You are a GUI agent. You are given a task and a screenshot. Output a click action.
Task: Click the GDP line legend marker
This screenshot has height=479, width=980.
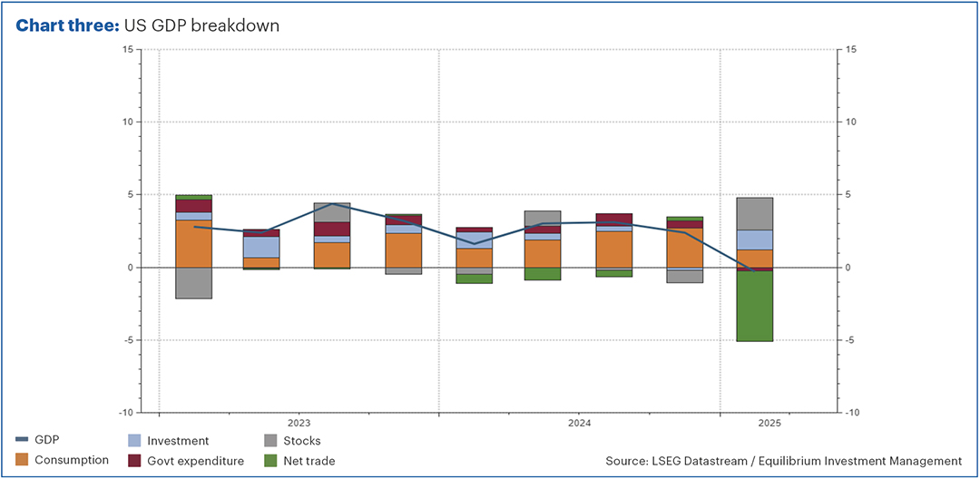[22, 440]
